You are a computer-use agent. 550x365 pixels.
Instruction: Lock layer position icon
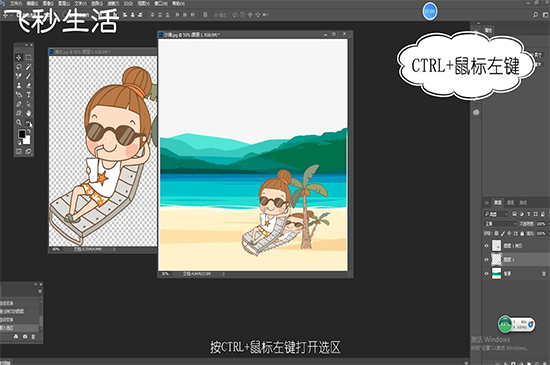[509, 234]
